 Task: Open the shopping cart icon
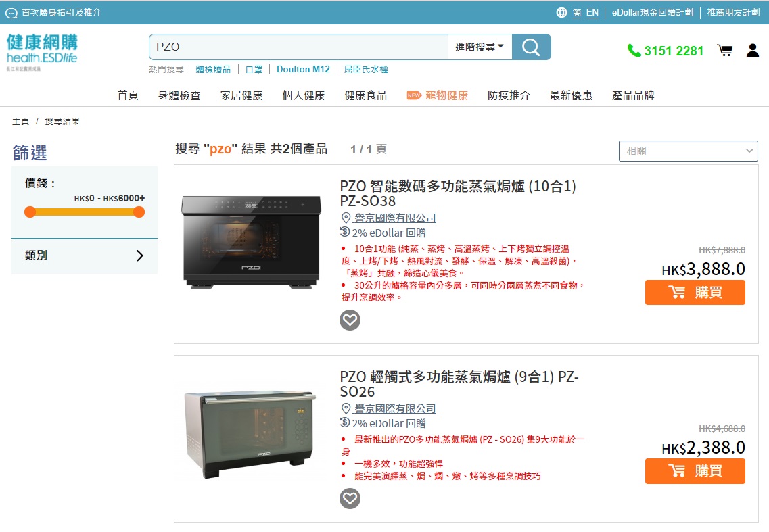(725, 50)
